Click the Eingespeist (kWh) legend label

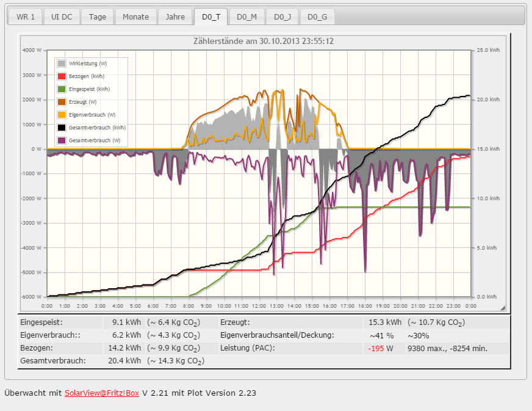pos(89,89)
